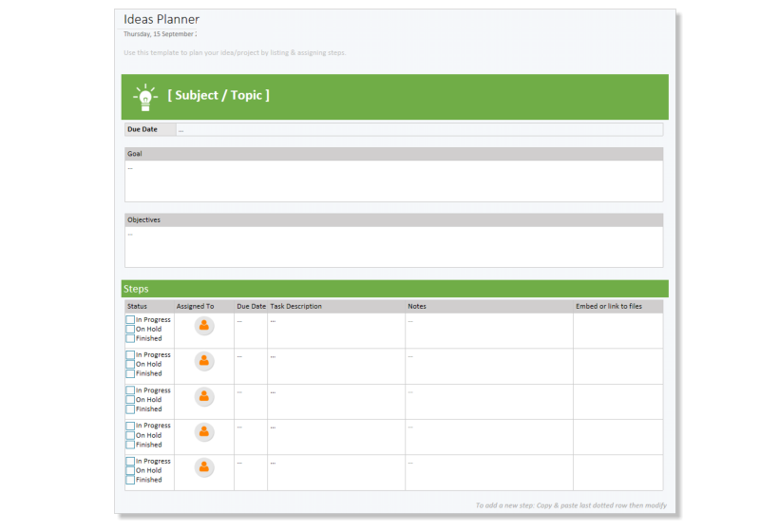Select the third row's orange person icon

pos(203,397)
